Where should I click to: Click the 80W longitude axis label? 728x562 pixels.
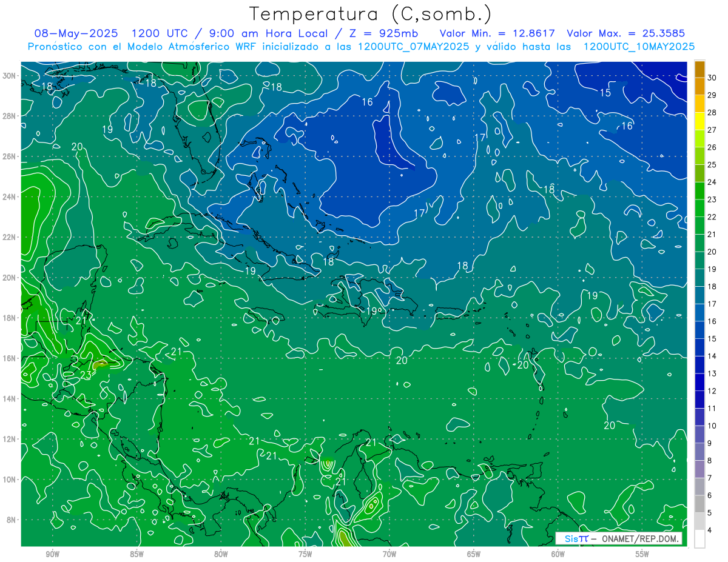click(221, 555)
